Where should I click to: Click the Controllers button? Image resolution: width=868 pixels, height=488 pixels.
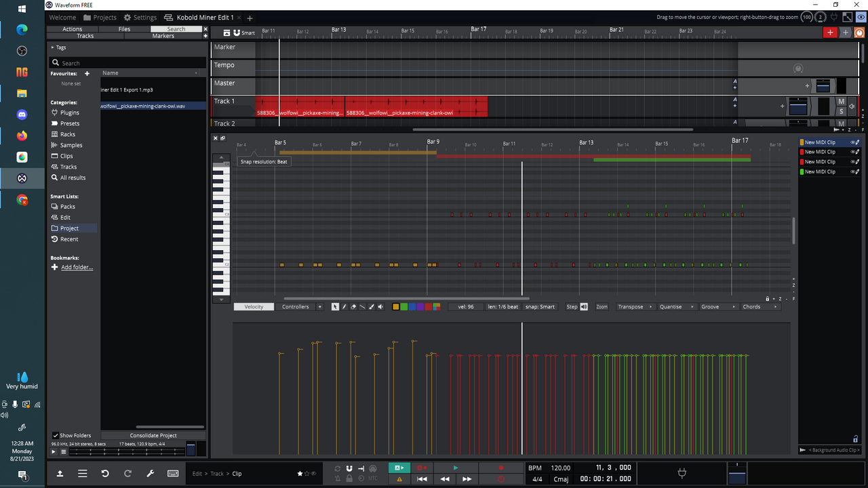(296, 307)
